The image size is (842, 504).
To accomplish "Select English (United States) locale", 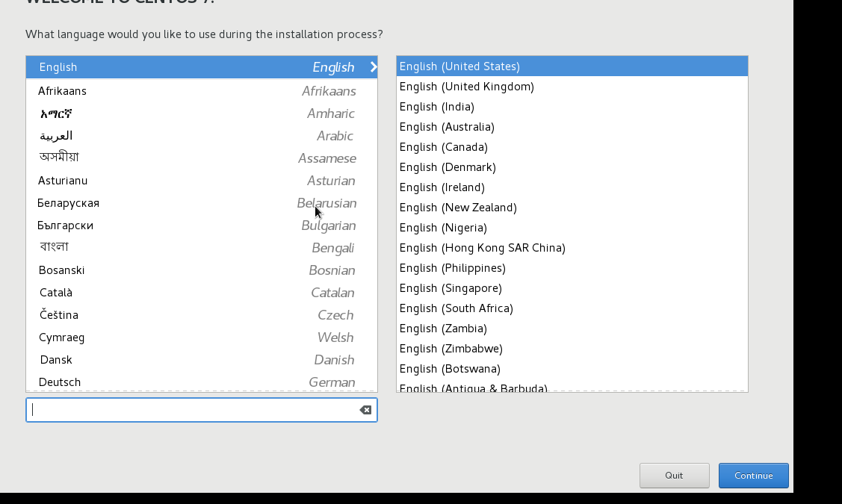I will 572,66.
